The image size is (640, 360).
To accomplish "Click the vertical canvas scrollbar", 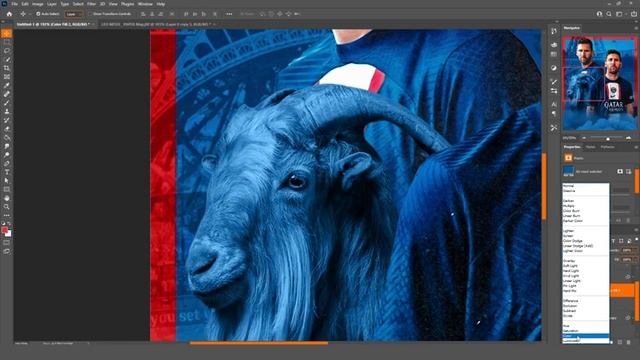I will coord(544,187).
